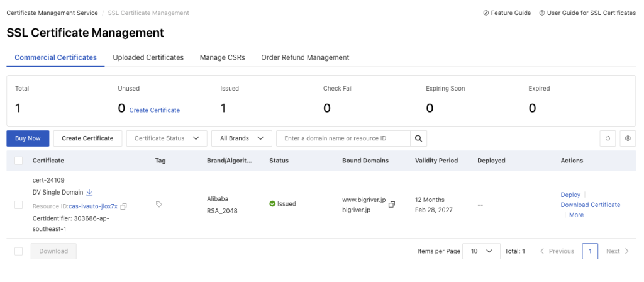Expand the Certificate Status dropdown
The width and height of the screenshot is (644, 282).
(x=167, y=138)
